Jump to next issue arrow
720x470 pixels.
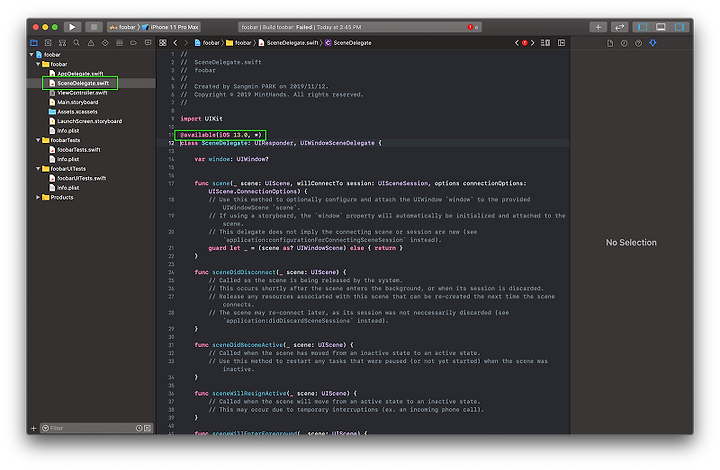coord(533,43)
